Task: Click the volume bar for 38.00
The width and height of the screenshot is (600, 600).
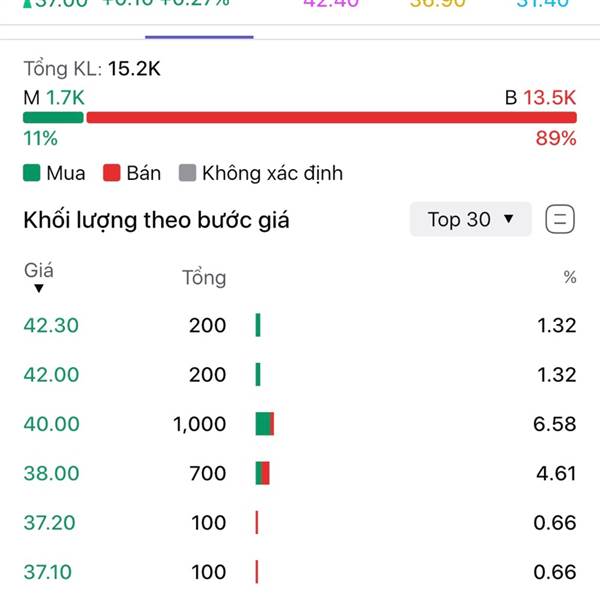Action: tap(263, 473)
